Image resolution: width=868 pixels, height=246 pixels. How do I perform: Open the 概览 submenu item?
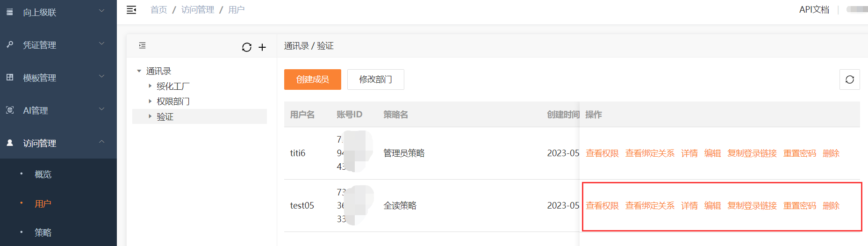(x=43, y=174)
